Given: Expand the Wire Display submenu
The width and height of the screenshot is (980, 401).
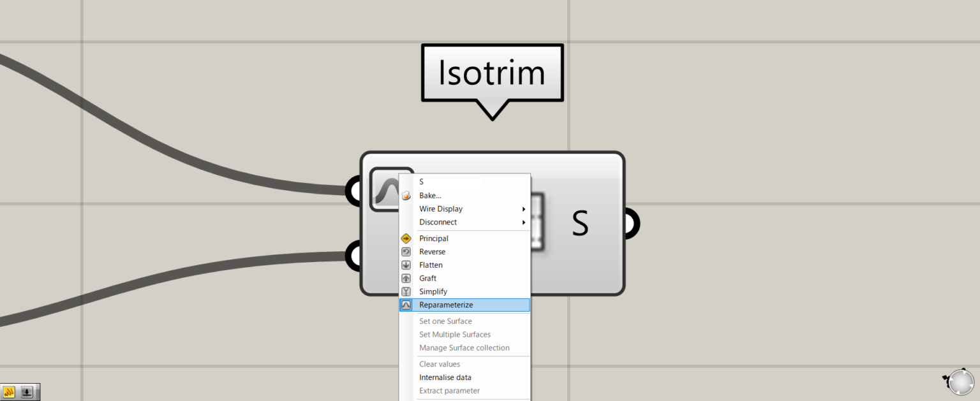Looking at the screenshot, I should [x=441, y=208].
